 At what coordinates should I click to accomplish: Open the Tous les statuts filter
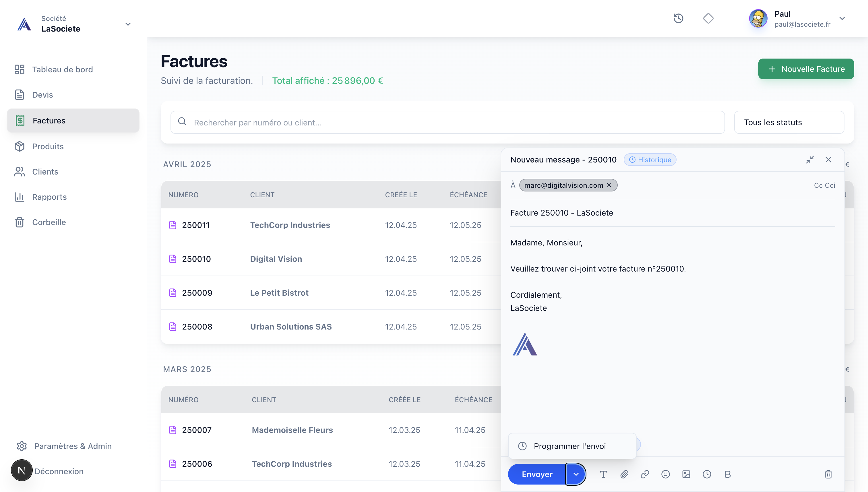pyautogui.click(x=789, y=122)
